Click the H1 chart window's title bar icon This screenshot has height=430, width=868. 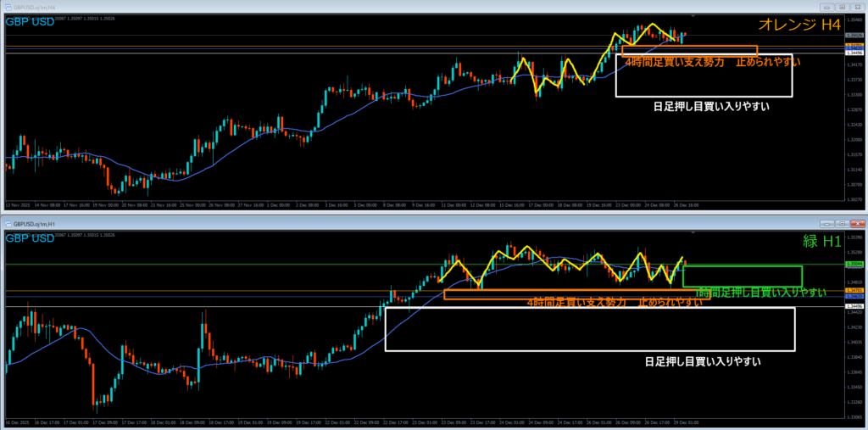7,224
